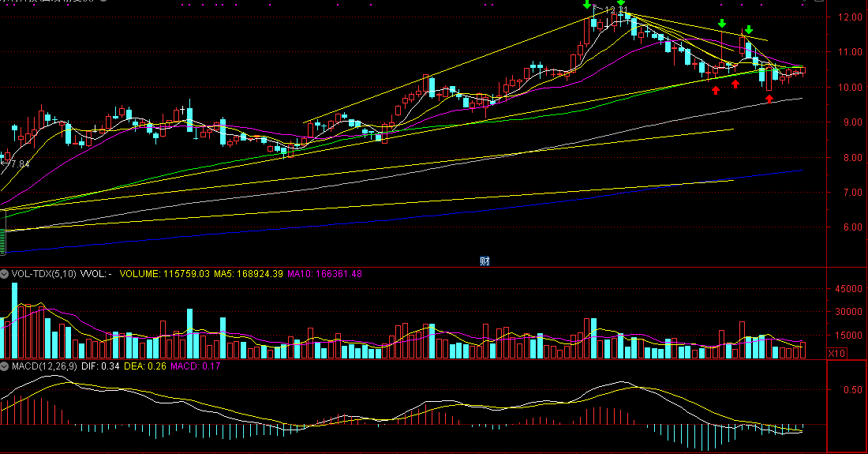This screenshot has height=454, width=868.
Task: Click the 30000 volume axis label
Action: coord(849,312)
